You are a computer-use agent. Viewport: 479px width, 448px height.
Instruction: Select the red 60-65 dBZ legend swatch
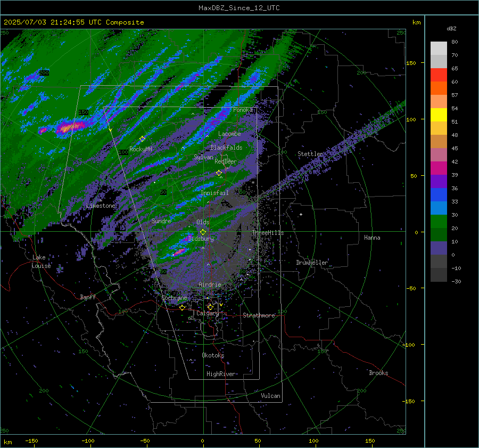[439, 75]
